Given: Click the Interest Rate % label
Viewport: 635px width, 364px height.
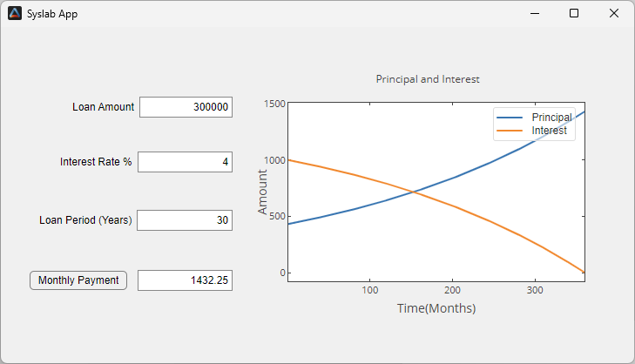Looking at the screenshot, I should [96, 162].
